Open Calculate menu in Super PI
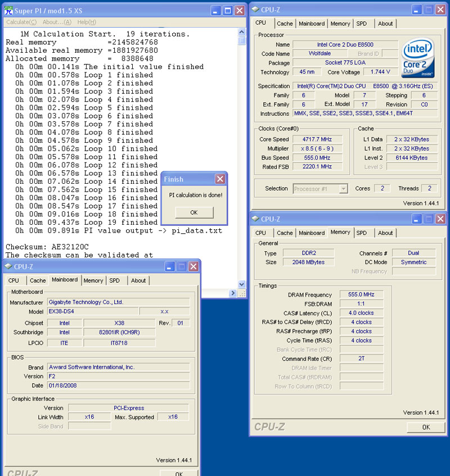 click(21, 22)
